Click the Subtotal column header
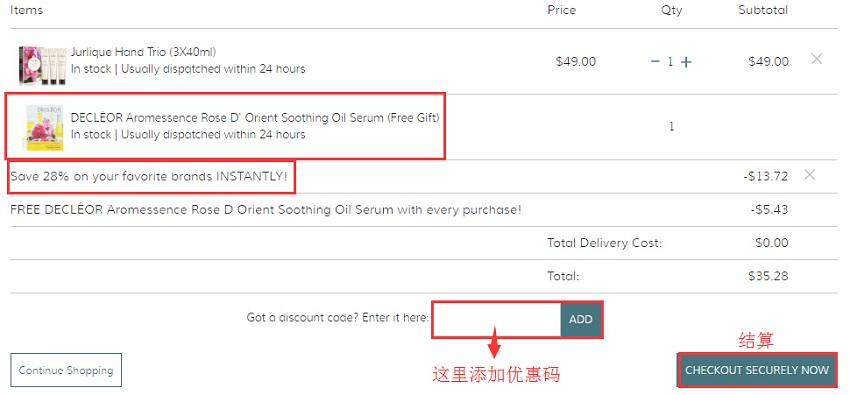 (763, 10)
